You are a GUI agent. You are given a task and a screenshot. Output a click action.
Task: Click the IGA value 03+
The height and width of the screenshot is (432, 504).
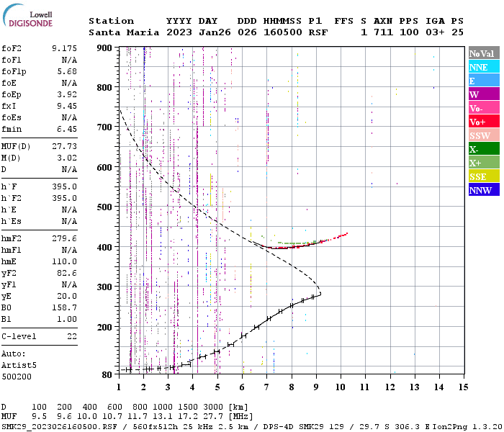click(435, 32)
